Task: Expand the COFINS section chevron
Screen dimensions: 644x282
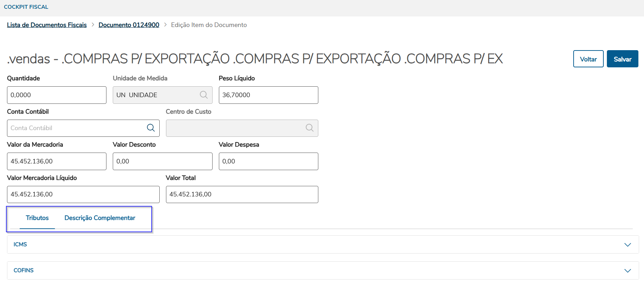Action: [628, 271]
